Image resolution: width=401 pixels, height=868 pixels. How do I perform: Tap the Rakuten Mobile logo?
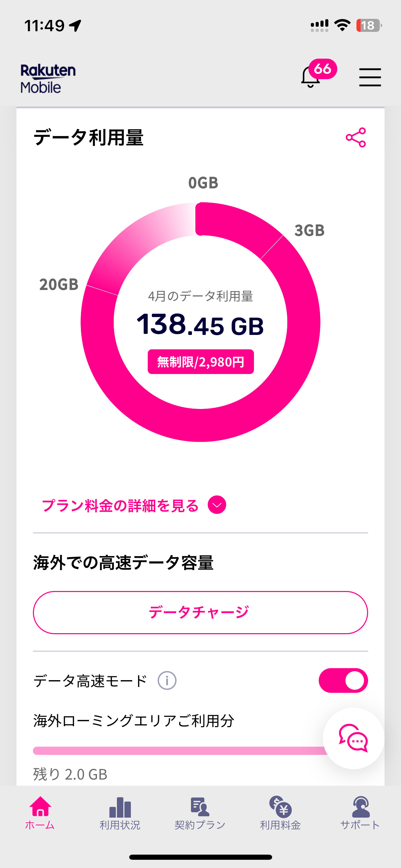click(48, 79)
